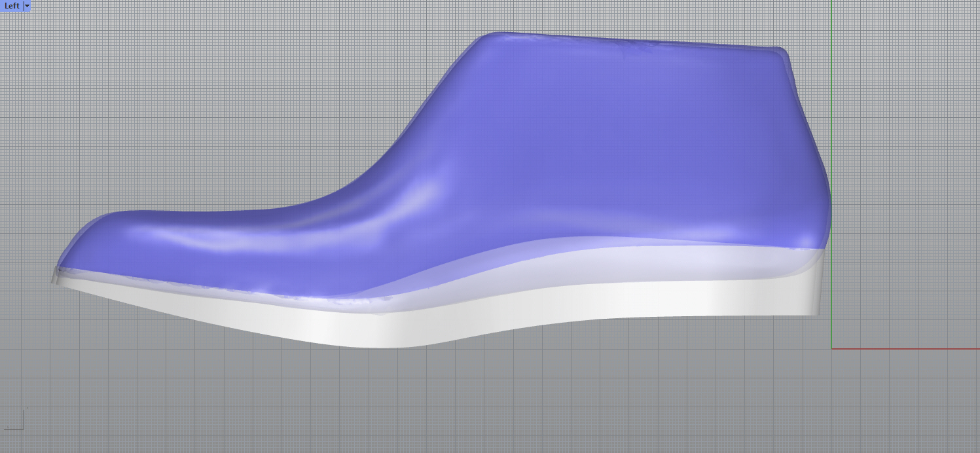
Task: Click the top front corner of the last cone
Action: pos(488,35)
